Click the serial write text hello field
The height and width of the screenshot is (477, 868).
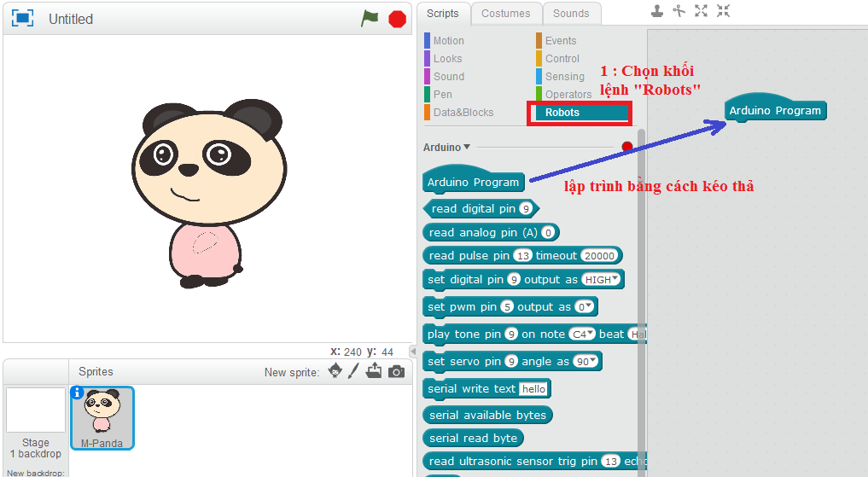[533, 389]
